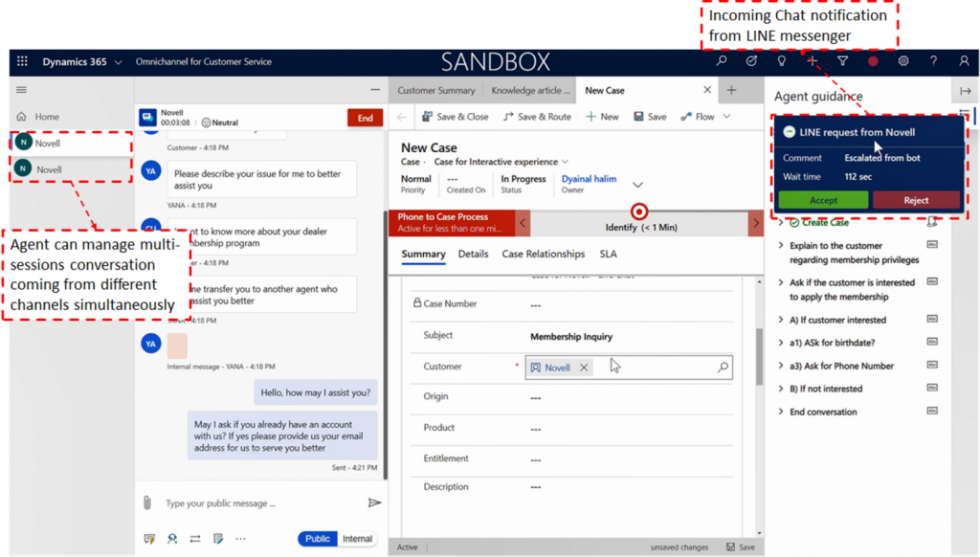
Task: Switch message mode to Internal
Action: [357, 539]
